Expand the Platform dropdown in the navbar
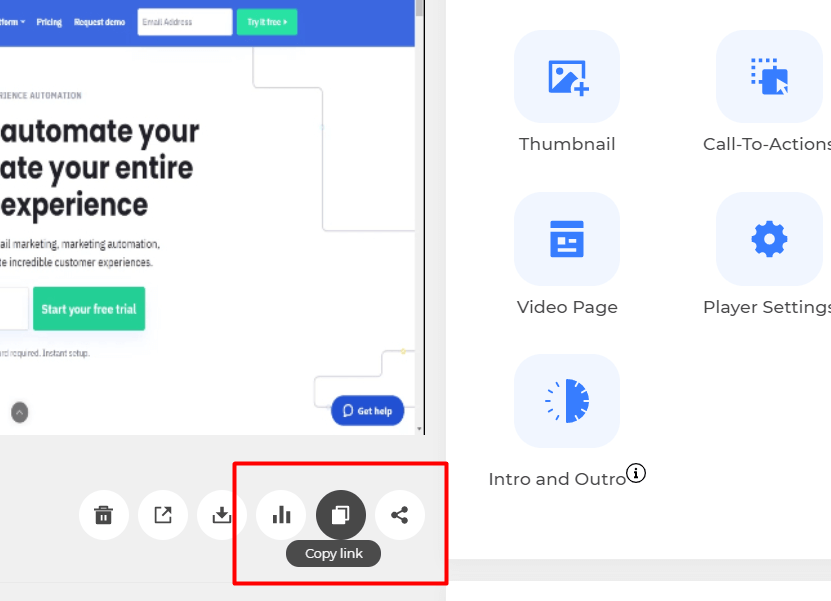The image size is (831, 601). [12, 22]
